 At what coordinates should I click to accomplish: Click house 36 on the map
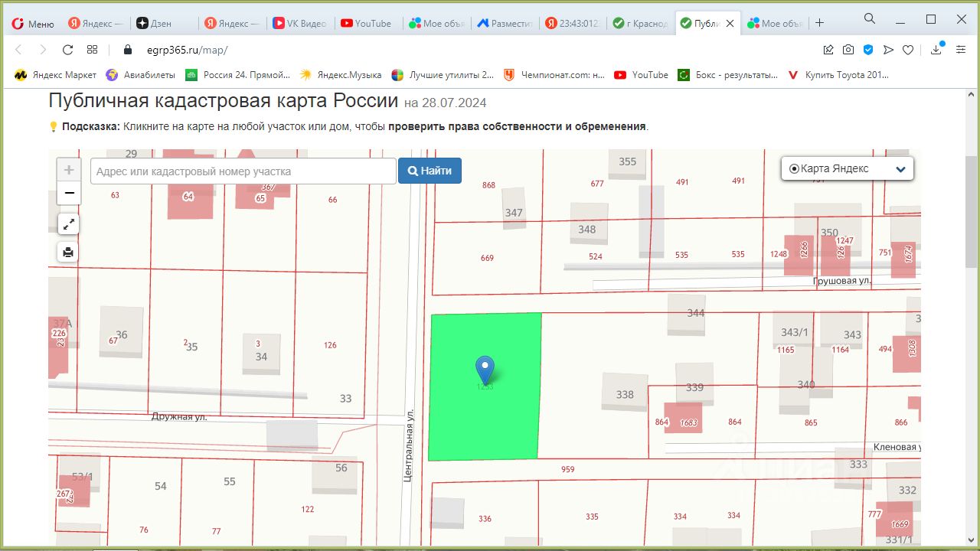click(x=121, y=332)
